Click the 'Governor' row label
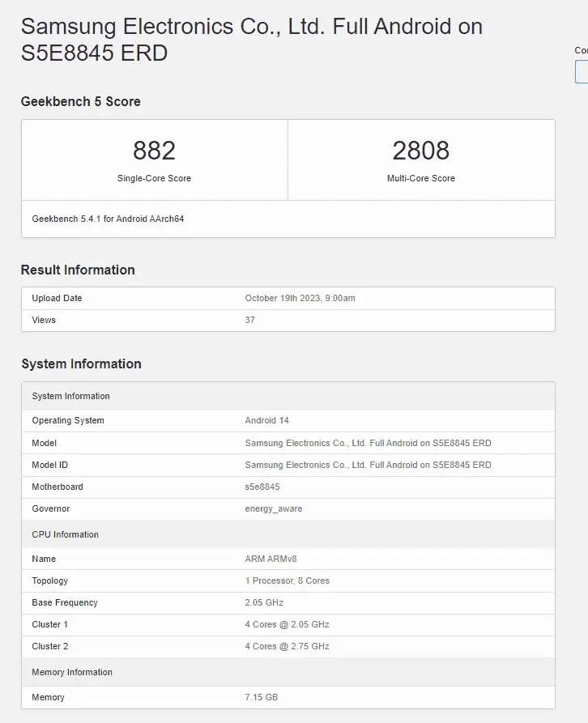The height and width of the screenshot is (723, 588). pos(51,508)
